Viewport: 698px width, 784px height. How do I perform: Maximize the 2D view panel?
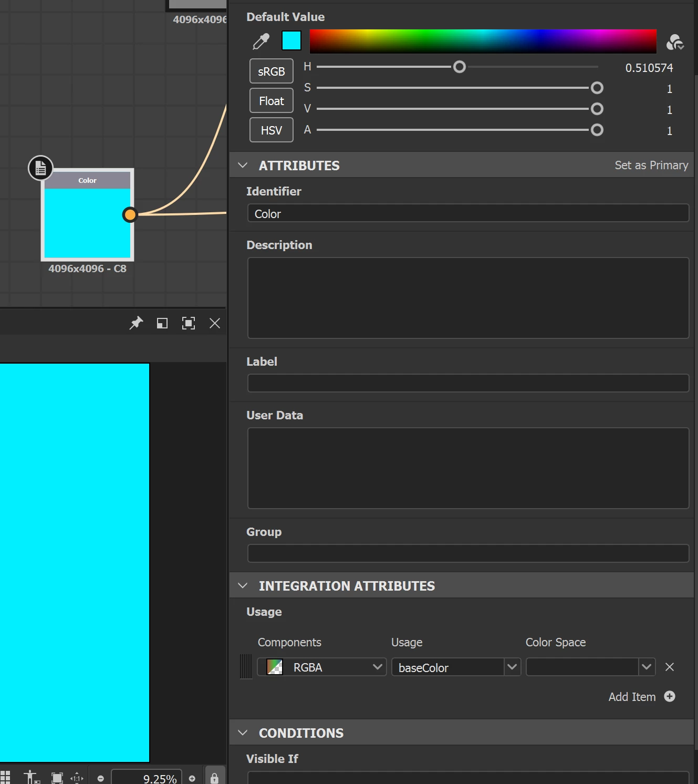pyautogui.click(x=189, y=323)
